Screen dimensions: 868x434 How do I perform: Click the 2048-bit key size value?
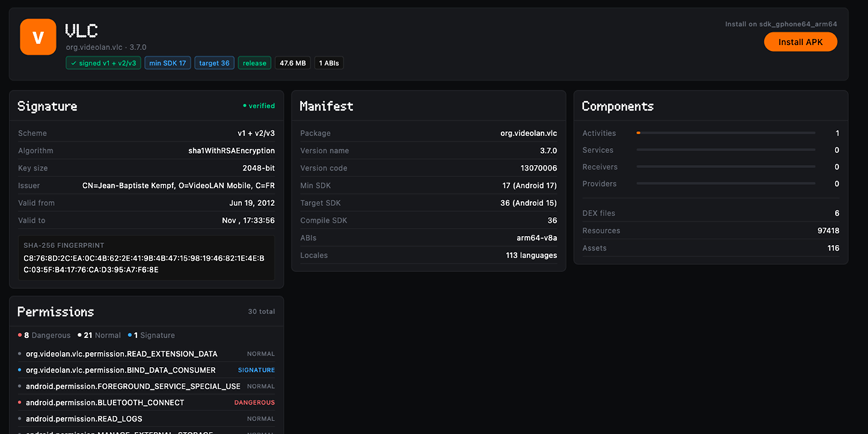258,168
